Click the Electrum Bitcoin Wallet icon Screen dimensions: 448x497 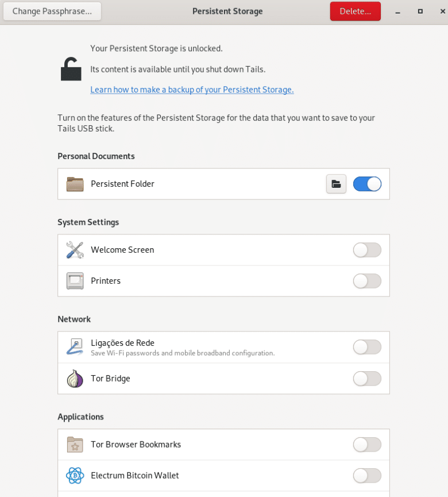75,476
